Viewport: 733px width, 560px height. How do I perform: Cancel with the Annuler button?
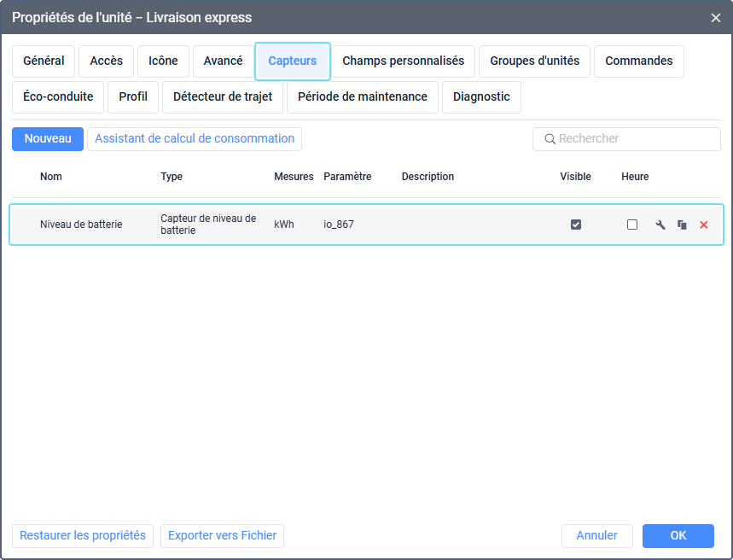[597, 536]
